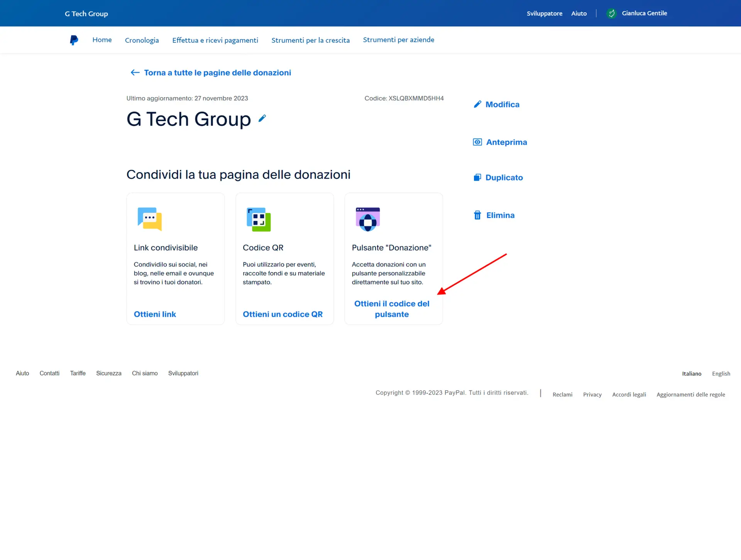
Task: Click the Modifica label
Action: 502,105
